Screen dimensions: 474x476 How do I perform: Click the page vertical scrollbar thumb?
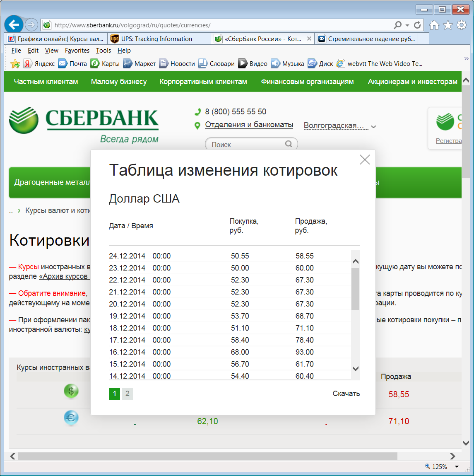click(x=466, y=131)
